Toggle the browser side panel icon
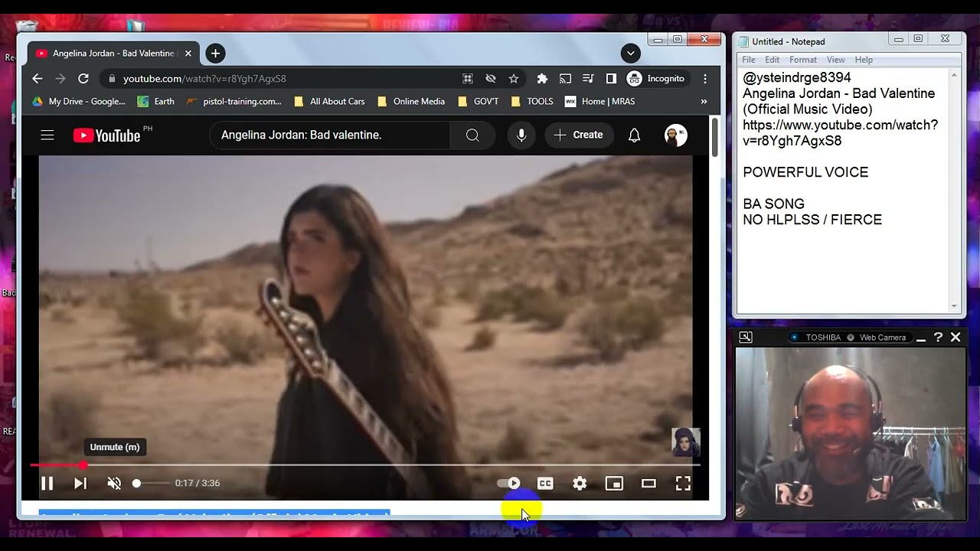The height and width of the screenshot is (551, 980). pyautogui.click(x=611, y=78)
